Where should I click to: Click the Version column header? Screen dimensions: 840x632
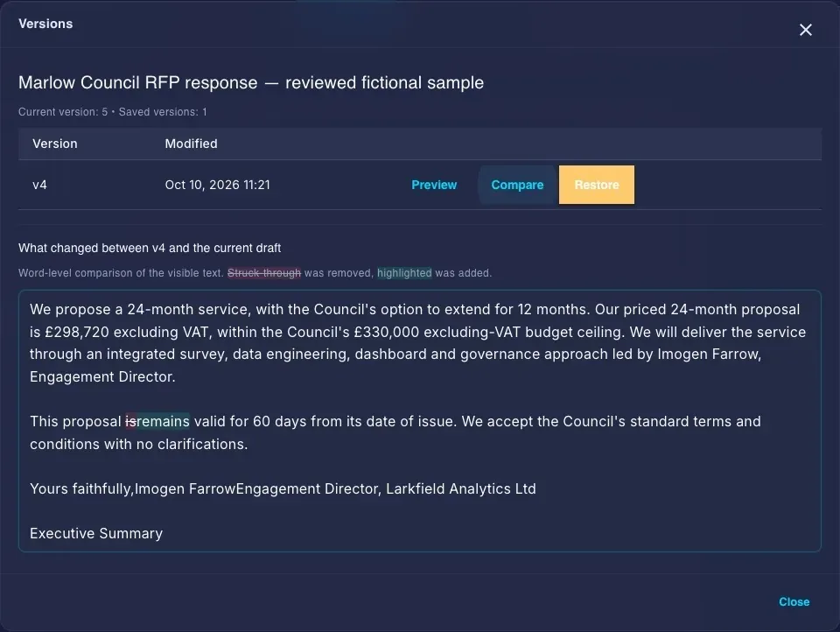click(54, 144)
